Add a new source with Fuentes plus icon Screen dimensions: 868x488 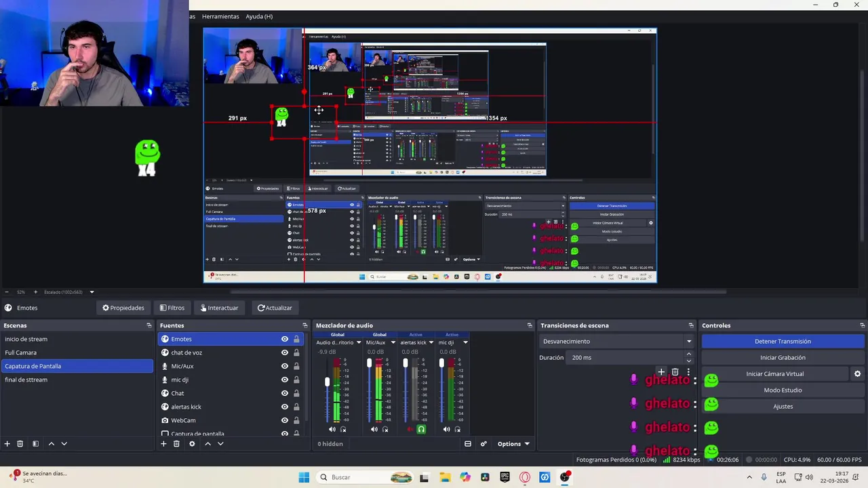click(163, 444)
